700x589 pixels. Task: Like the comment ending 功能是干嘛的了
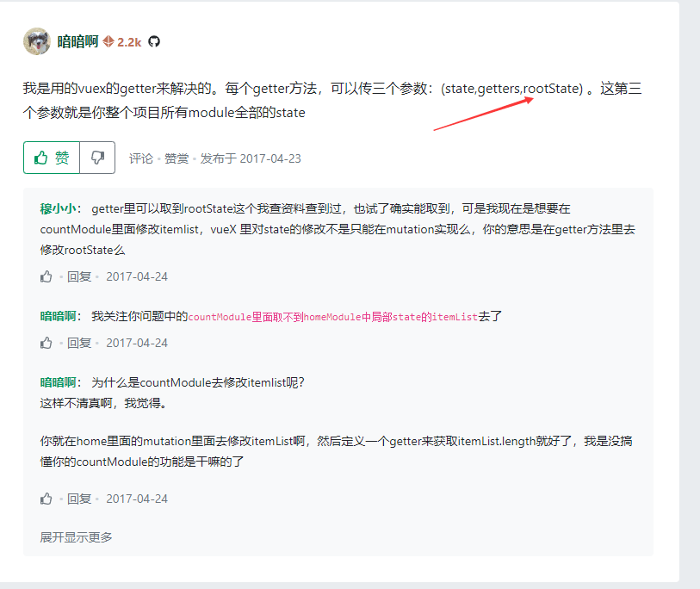pyautogui.click(x=46, y=499)
